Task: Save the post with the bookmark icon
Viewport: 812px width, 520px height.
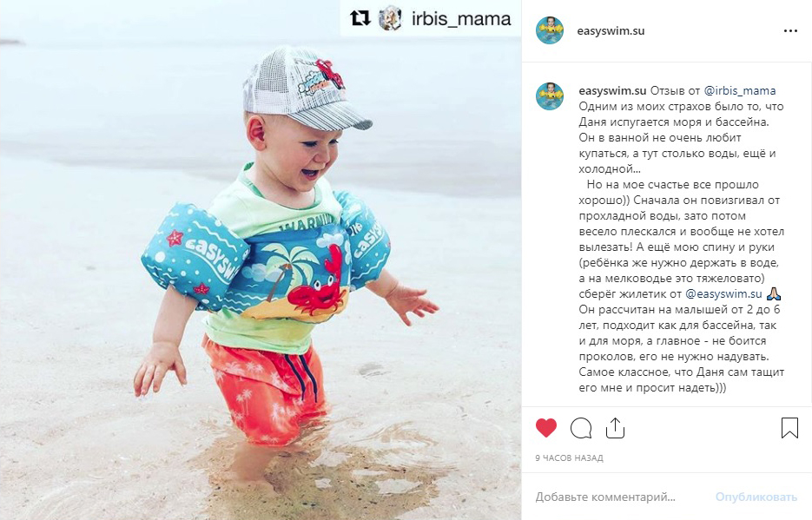Action: [x=789, y=428]
